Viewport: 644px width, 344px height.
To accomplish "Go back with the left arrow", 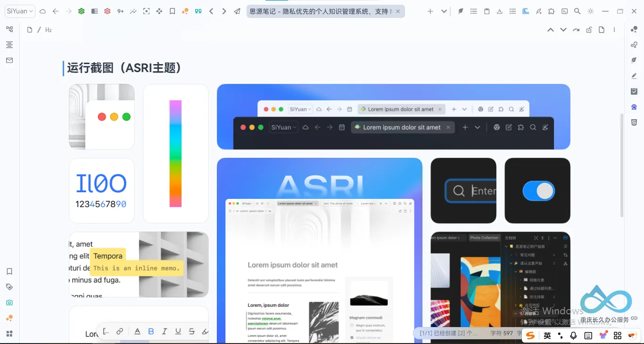I will coord(56,11).
